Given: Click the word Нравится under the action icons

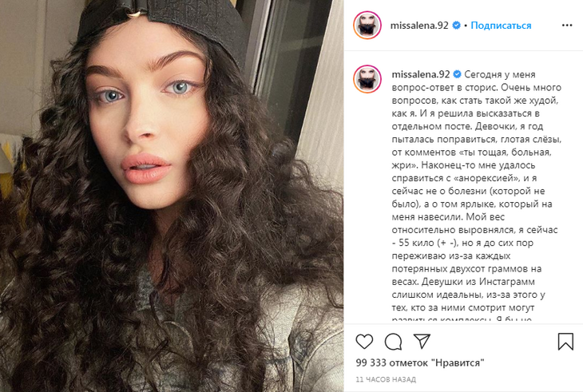Looking at the screenshot, I should pyautogui.click(x=458, y=362).
